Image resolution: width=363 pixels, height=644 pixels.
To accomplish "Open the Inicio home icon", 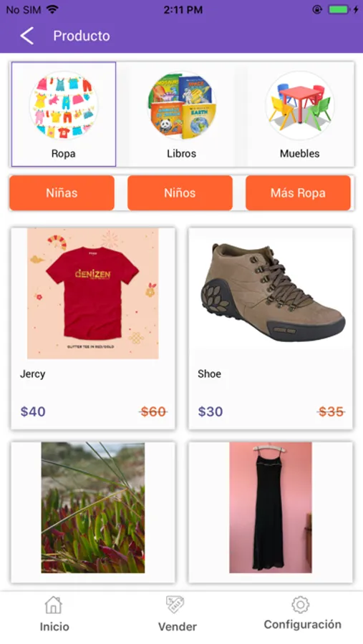I will tap(54, 605).
